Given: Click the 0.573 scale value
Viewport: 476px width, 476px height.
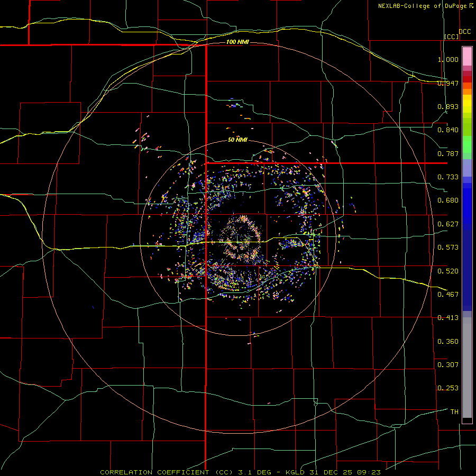Looking at the screenshot, I should 448,248.
